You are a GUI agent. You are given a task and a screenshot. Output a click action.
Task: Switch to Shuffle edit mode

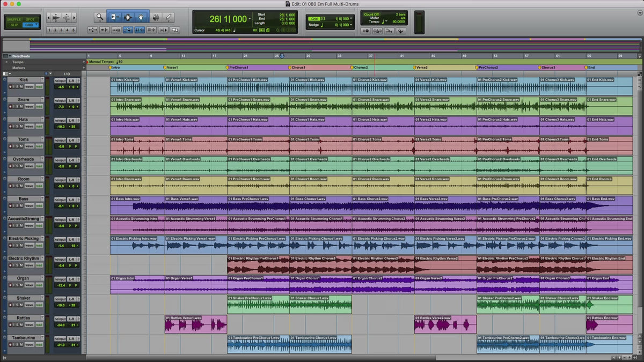[x=14, y=19]
